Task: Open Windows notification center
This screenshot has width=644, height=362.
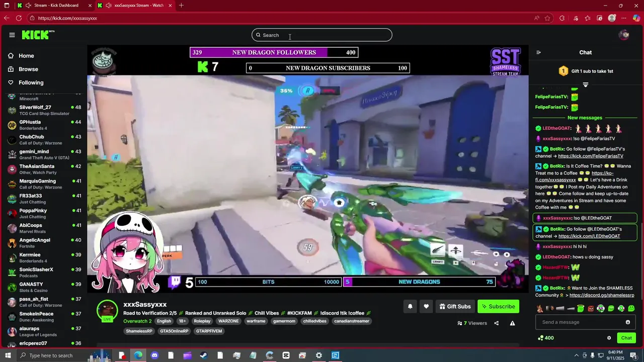Action: [633, 355]
